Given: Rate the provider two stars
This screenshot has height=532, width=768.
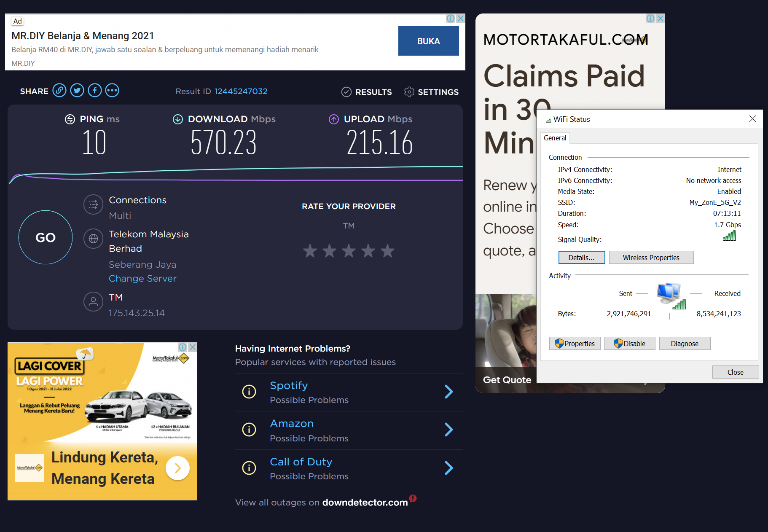Looking at the screenshot, I should click(x=329, y=251).
